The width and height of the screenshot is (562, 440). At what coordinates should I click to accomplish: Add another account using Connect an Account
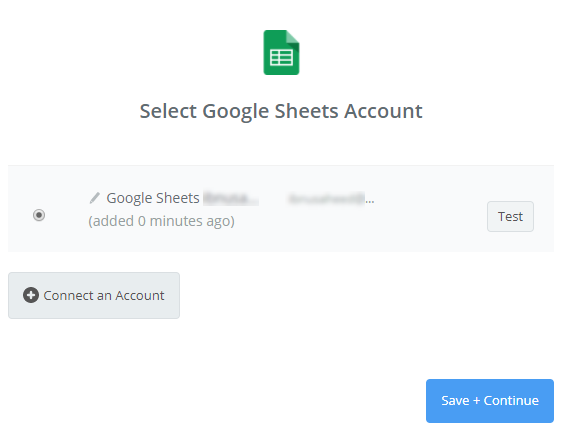pos(94,295)
